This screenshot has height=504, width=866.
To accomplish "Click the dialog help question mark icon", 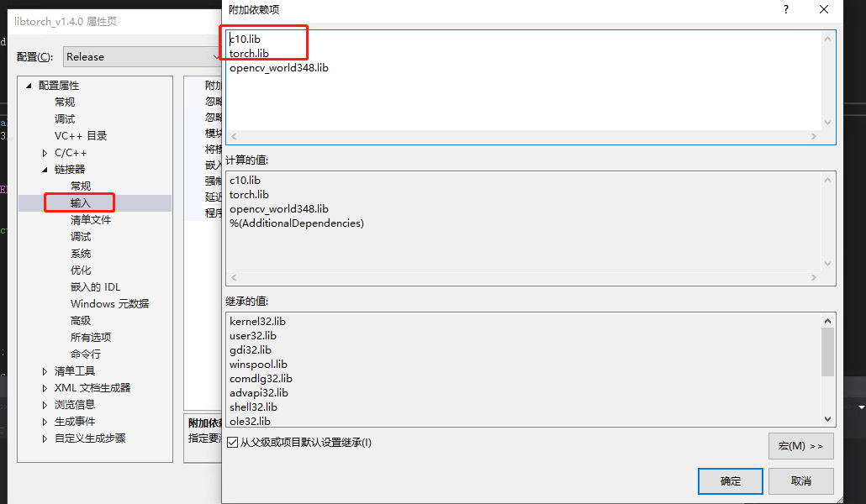I will pyautogui.click(x=785, y=9).
